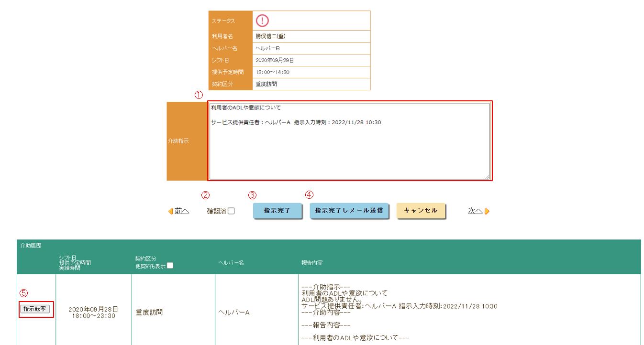Tick the 確認済 checkbox
Viewport: 644px width, 345px height.
click(231, 211)
